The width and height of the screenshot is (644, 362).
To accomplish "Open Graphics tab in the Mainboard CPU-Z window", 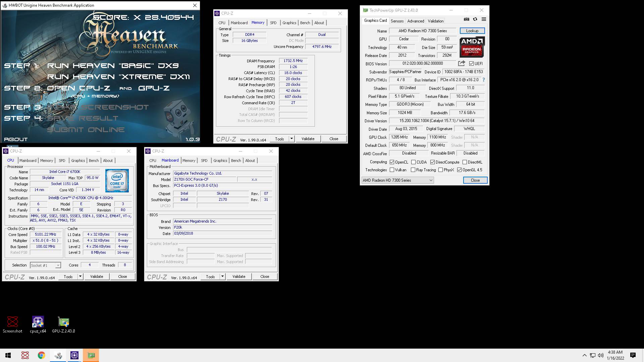I will [x=220, y=161].
